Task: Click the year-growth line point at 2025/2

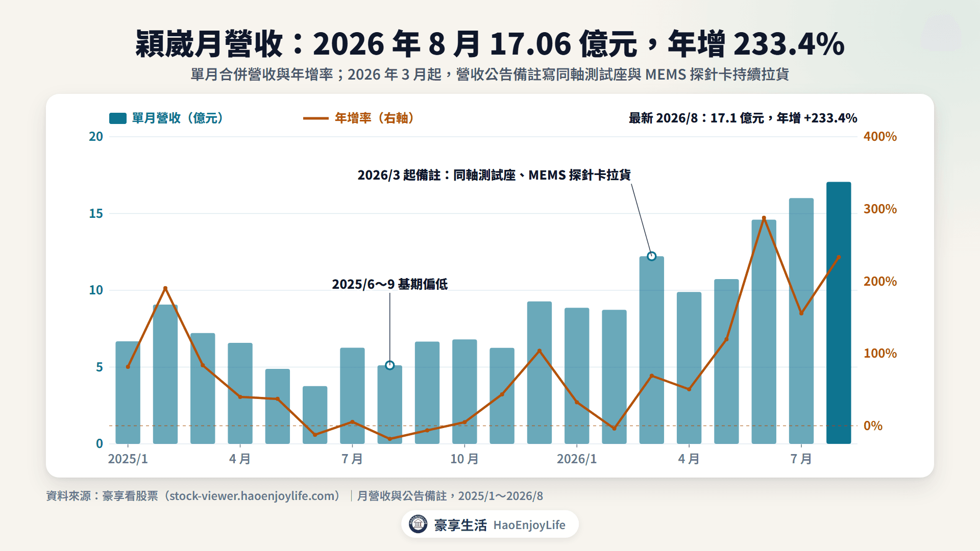Action: (x=165, y=288)
